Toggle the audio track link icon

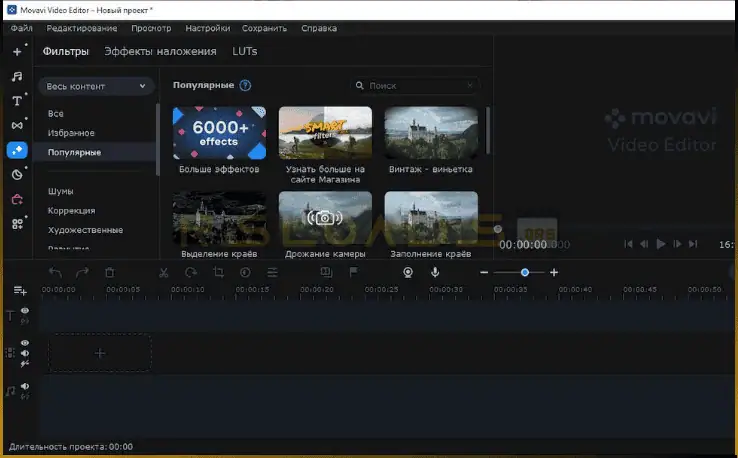(x=25, y=396)
